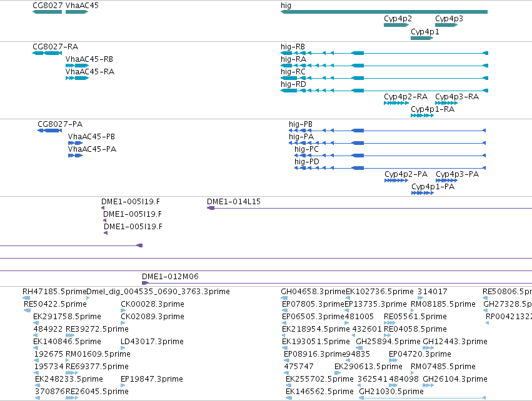Click the hig-RA transcript label
The height and width of the screenshot is (401, 532).
[293, 59]
